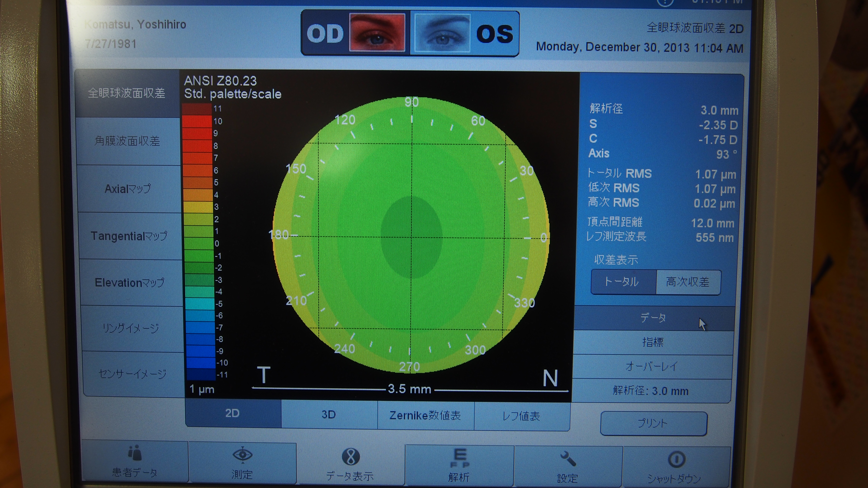Switch to the 3D view tab
The width and height of the screenshot is (868, 488).
(329, 415)
